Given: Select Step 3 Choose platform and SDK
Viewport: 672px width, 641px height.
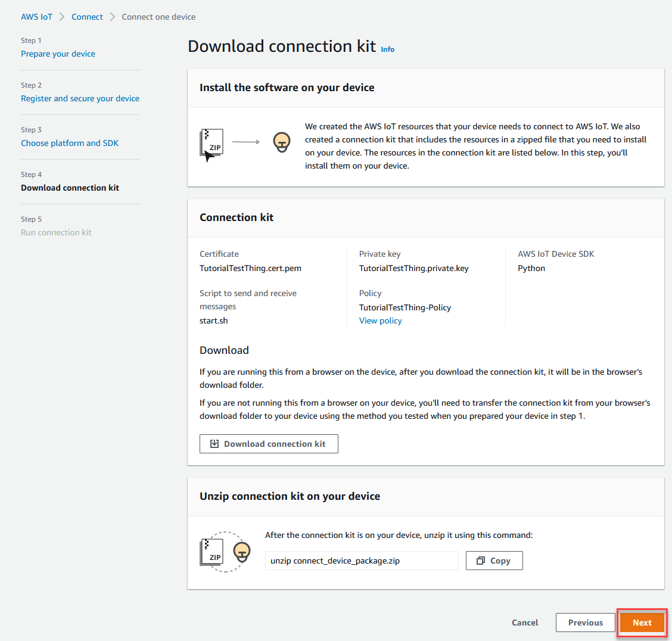Looking at the screenshot, I should [x=70, y=143].
